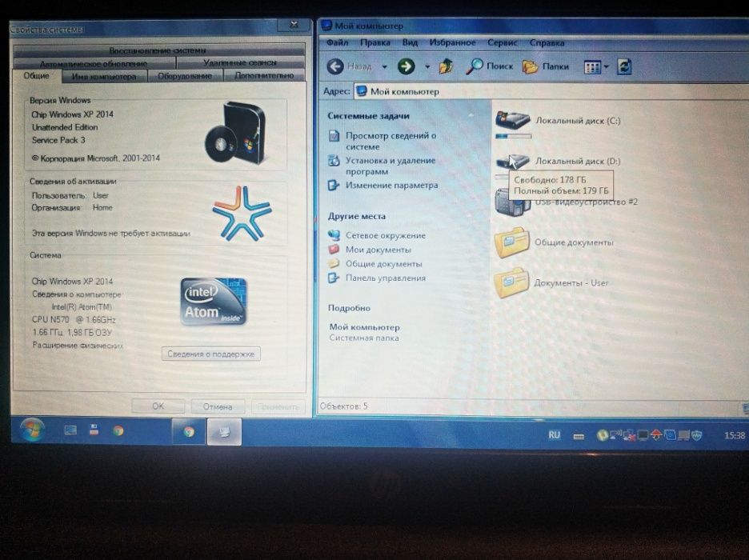749x560 pixels.
Task: Click the Сетевое окружение icon in side panel
Action: [x=334, y=235]
